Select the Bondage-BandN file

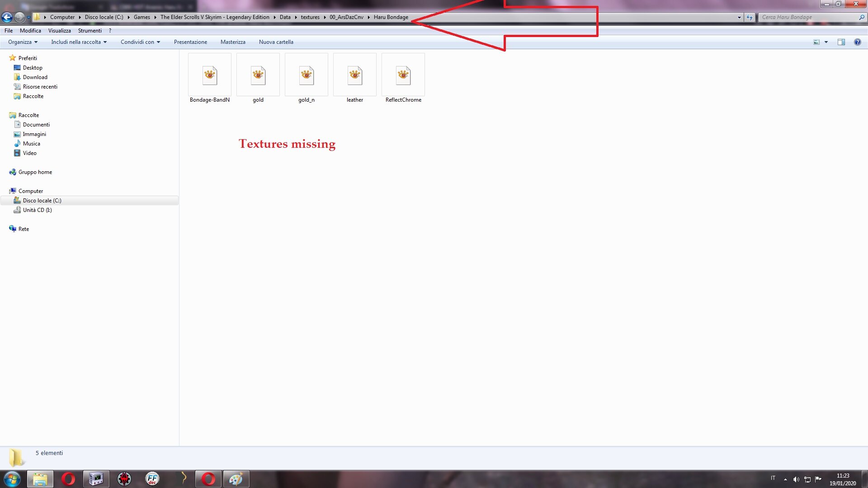point(210,78)
